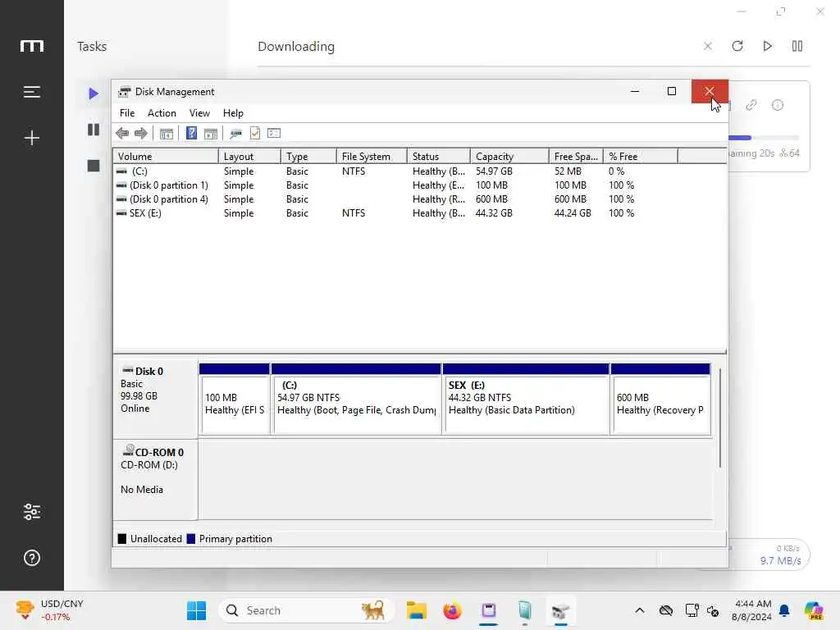
Task: Open the Copilot icon in the taskbar
Action: (813, 610)
